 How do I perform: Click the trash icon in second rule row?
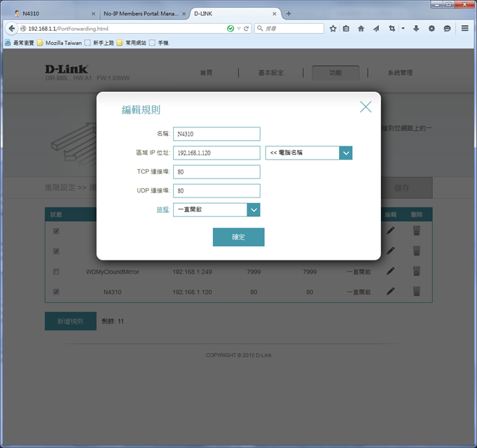(417, 251)
